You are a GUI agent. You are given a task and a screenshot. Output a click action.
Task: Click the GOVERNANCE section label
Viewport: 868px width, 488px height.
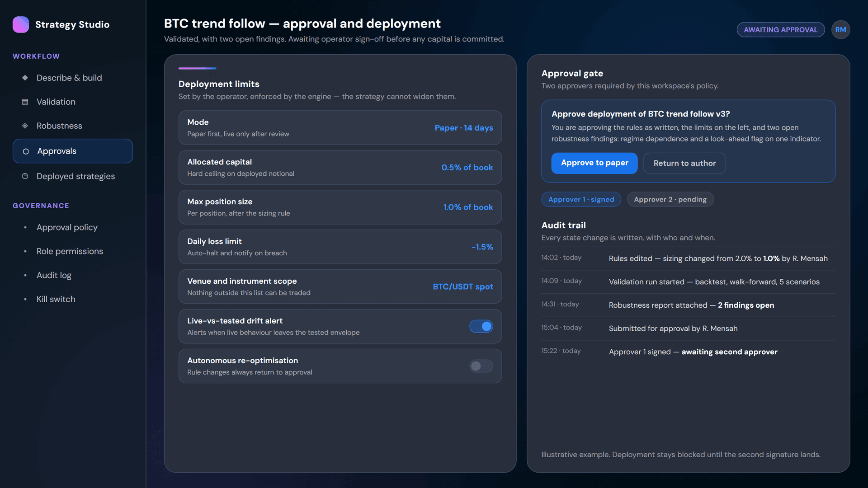[41, 206]
